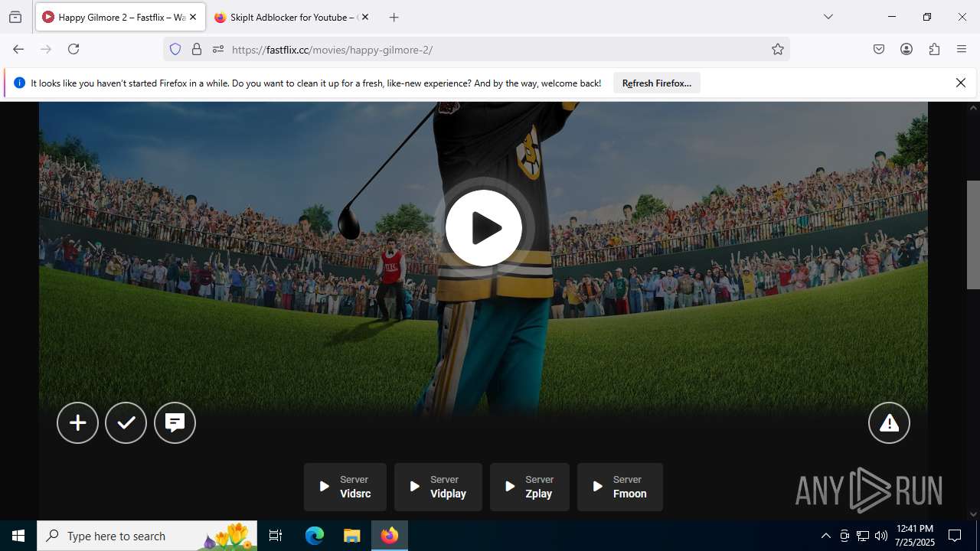Dismiss the Firefox refresh notification bar
980x551 pixels.
(x=961, y=83)
